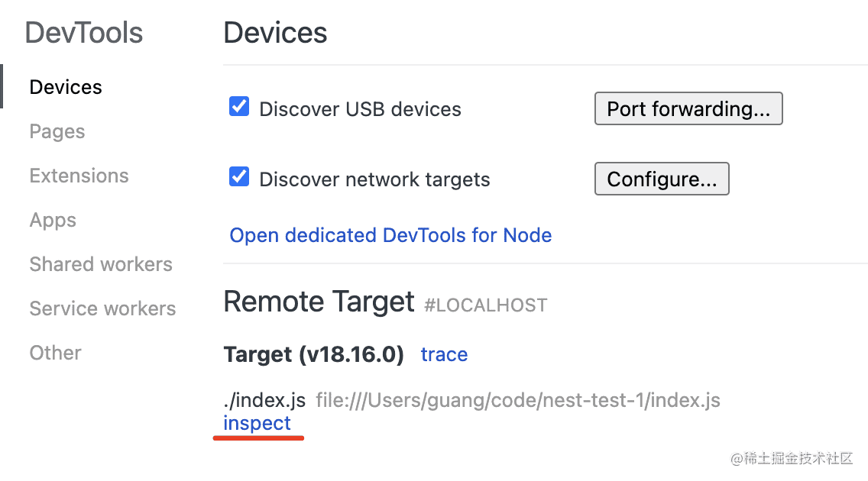This screenshot has width=868, height=481.
Task: Inspect the ./index.js target
Action: [257, 423]
